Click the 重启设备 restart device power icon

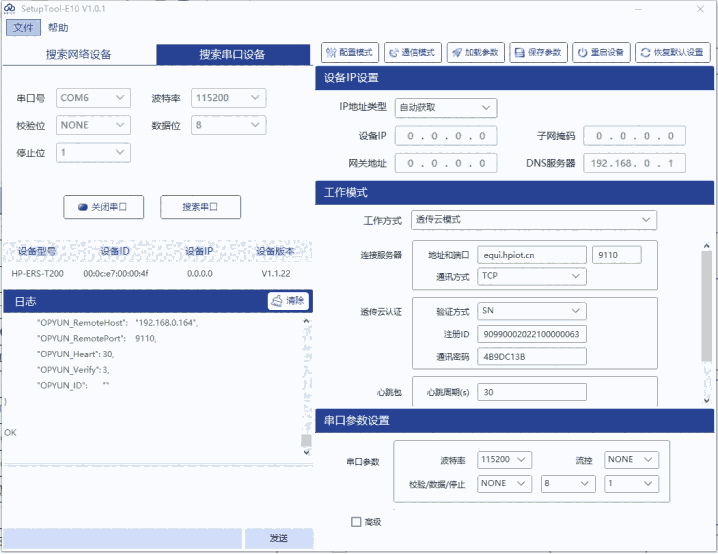pos(582,53)
